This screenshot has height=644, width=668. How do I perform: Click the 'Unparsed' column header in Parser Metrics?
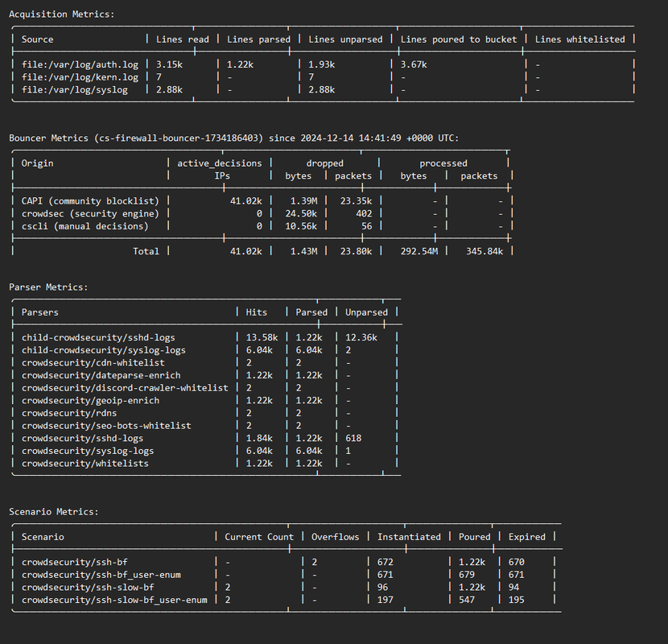[x=366, y=312]
